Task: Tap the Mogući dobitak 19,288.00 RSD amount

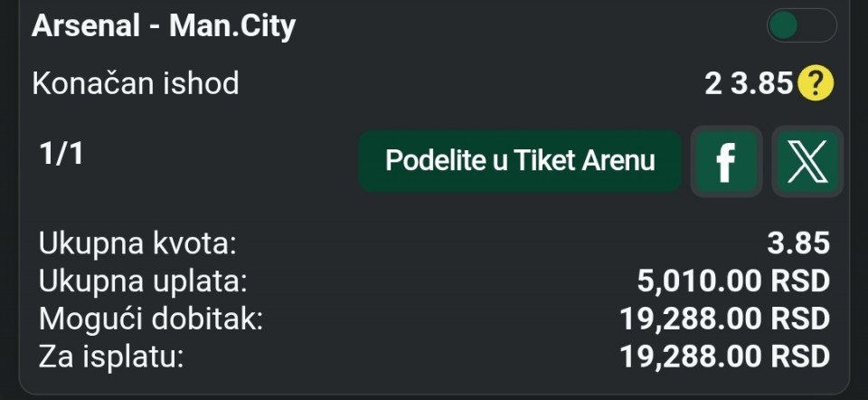Action: (724, 319)
